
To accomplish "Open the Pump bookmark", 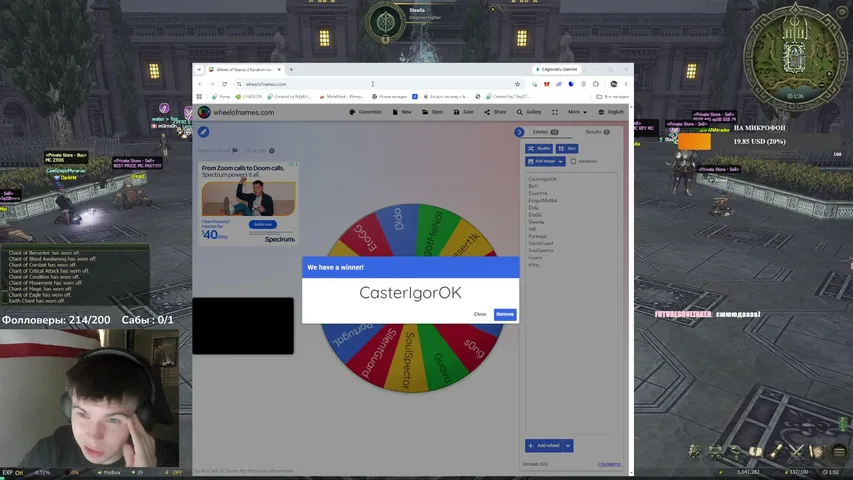I will (x=221, y=96).
